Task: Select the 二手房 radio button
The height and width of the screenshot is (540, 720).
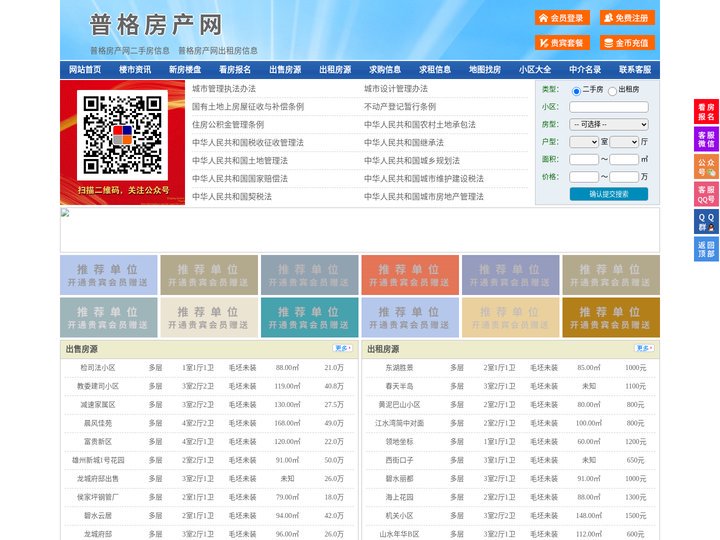Action: (x=576, y=91)
